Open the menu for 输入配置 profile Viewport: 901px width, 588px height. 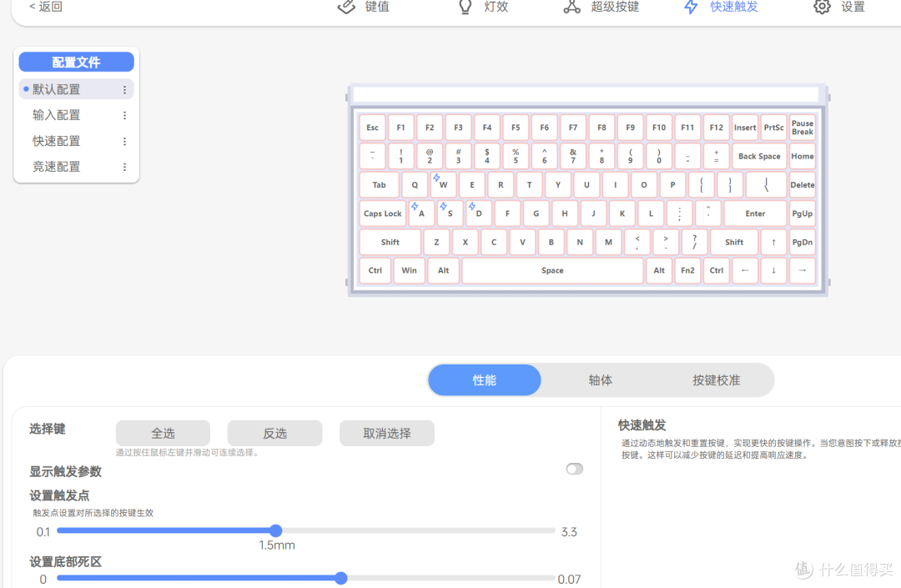click(x=124, y=114)
